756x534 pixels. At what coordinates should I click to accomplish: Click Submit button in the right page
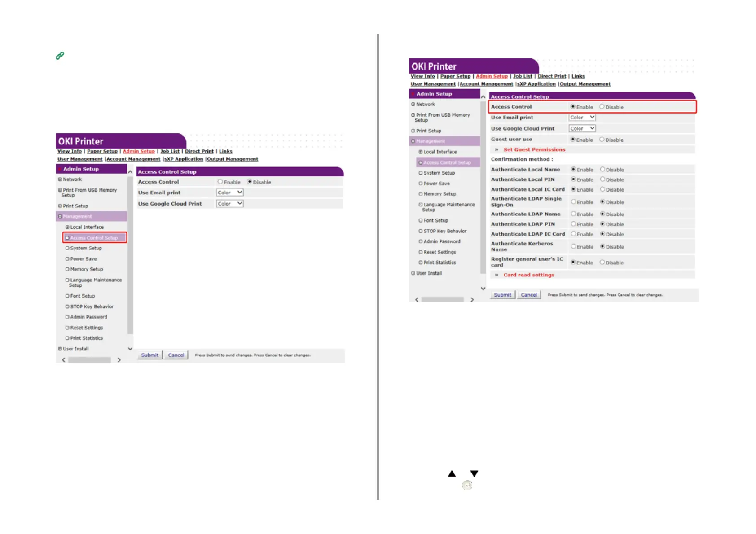click(503, 295)
